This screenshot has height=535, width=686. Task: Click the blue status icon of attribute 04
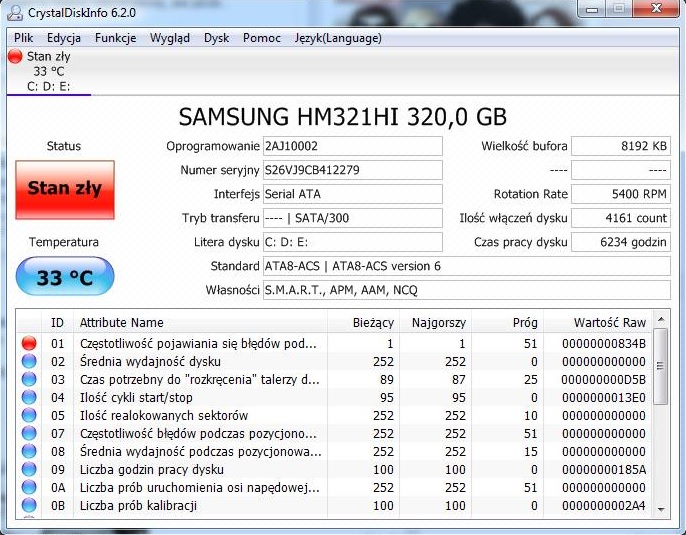(x=29, y=397)
